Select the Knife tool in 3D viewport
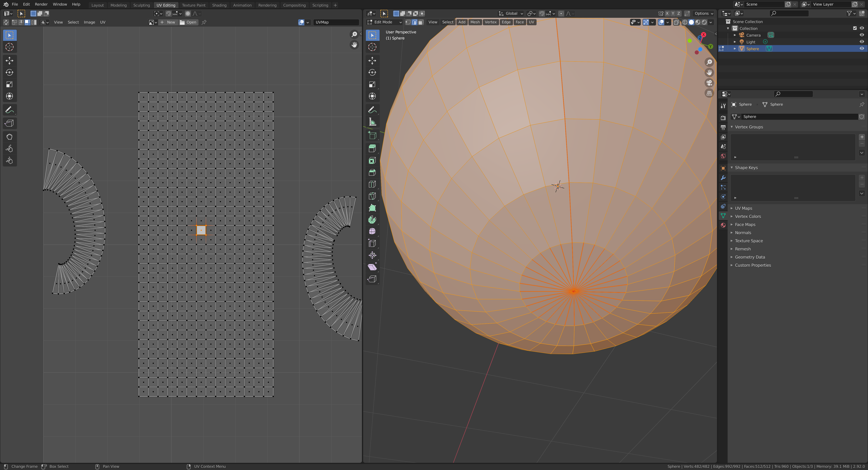The width and height of the screenshot is (868, 470). pyautogui.click(x=372, y=196)
